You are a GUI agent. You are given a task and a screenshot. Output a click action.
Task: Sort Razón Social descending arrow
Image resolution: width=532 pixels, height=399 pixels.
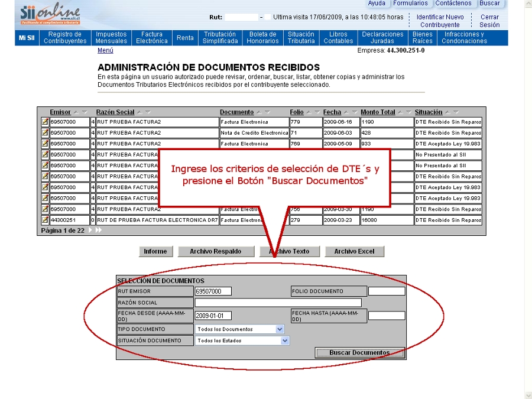148,112
